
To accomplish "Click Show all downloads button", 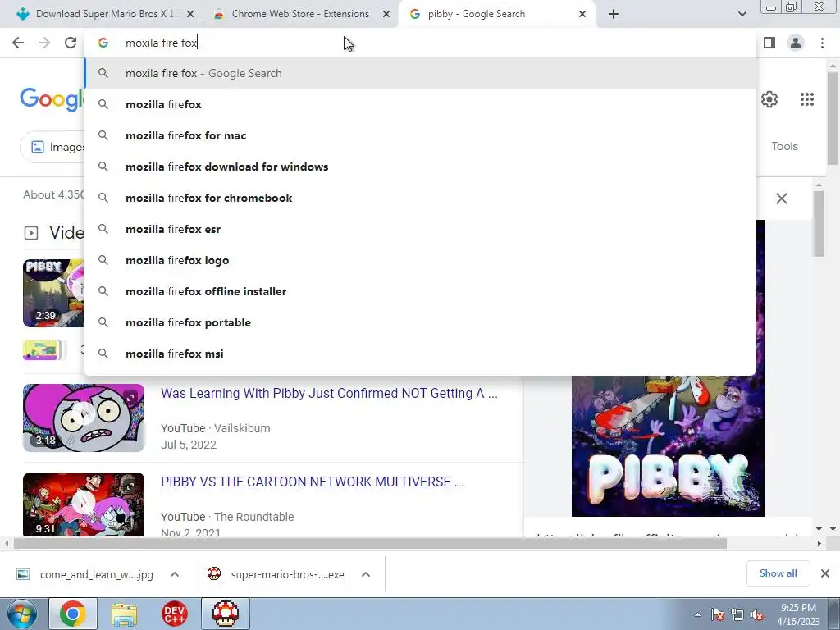I will (778, 573).
